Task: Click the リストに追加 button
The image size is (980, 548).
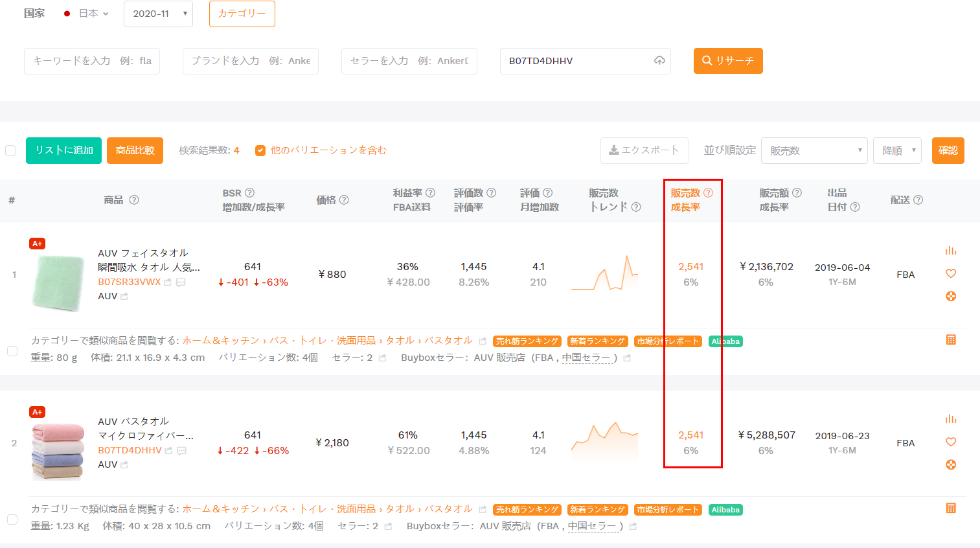Action: coord(63,150)
